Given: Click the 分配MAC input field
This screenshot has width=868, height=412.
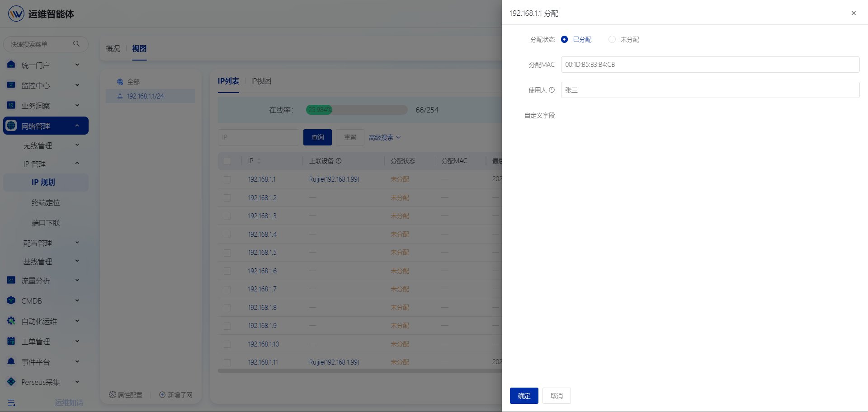Looking at the screenshot, I should (710, 65).
